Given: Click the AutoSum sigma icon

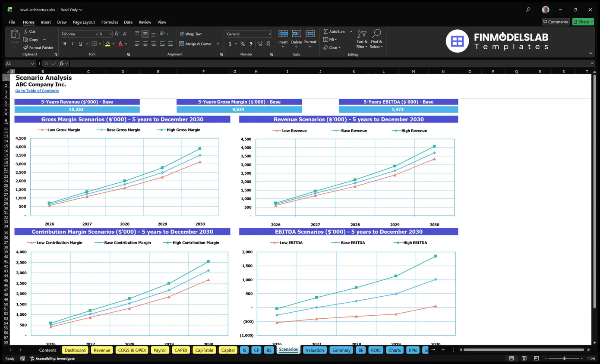Looking at the screenshot, I should pos(325,31).
